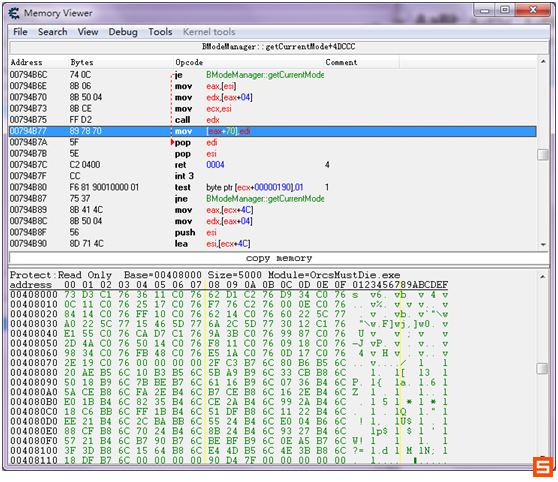Select the 'test byte ptr' row at 00794B80

click(x=273, y=188)
